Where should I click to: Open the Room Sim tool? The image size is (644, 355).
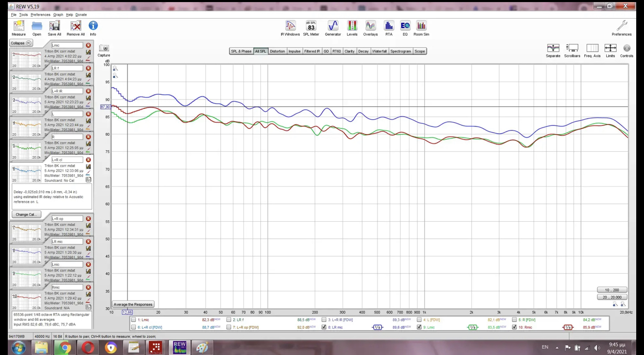(x=421, y=28)
